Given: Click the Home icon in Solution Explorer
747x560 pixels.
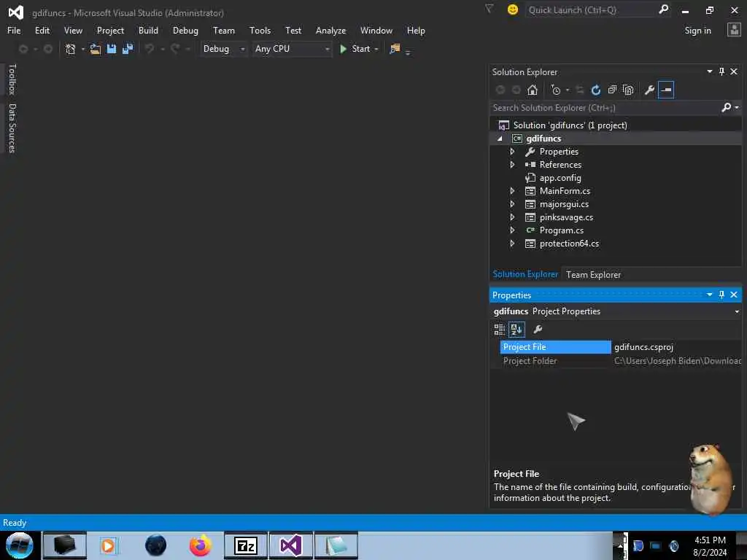Looking at the screenshot, I should 533,90.
